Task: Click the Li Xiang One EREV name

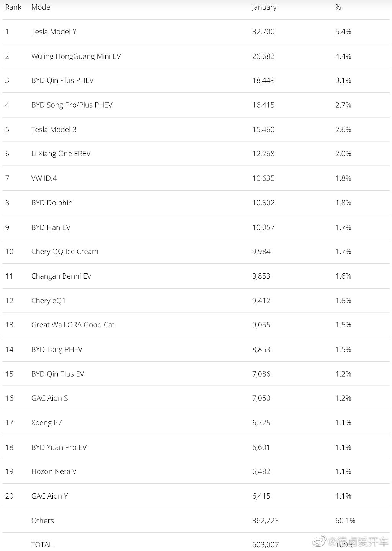Action: 61,154
